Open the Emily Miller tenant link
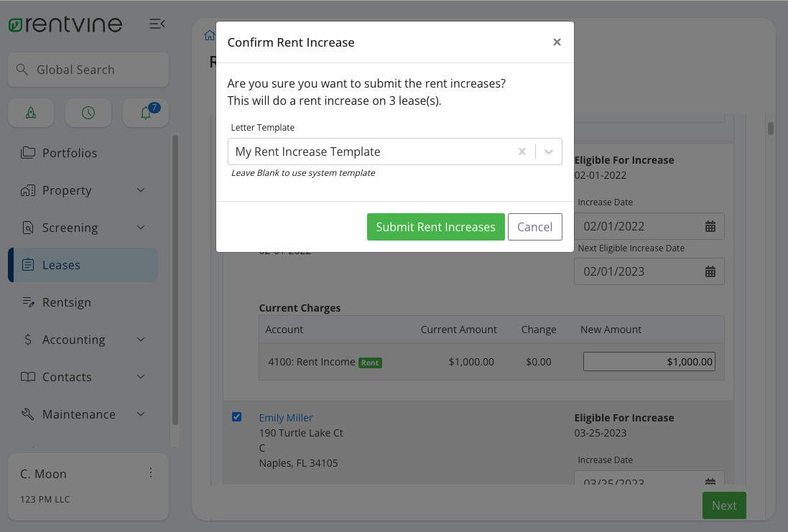The image size is (788, 532). coord(286,418)
